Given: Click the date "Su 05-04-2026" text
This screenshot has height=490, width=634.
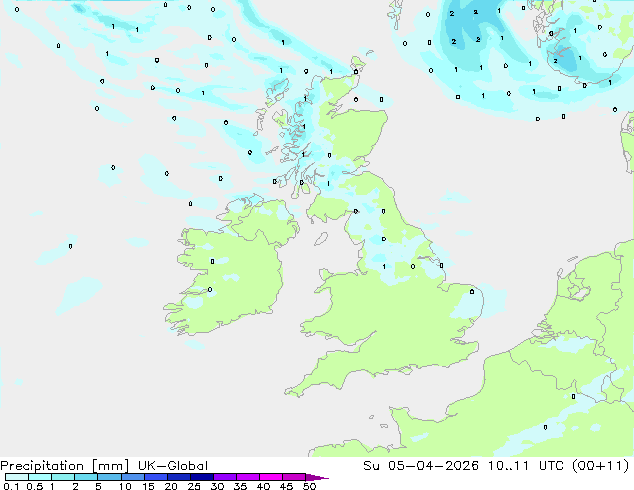Looking at the screenshot, I should (421, 466).
